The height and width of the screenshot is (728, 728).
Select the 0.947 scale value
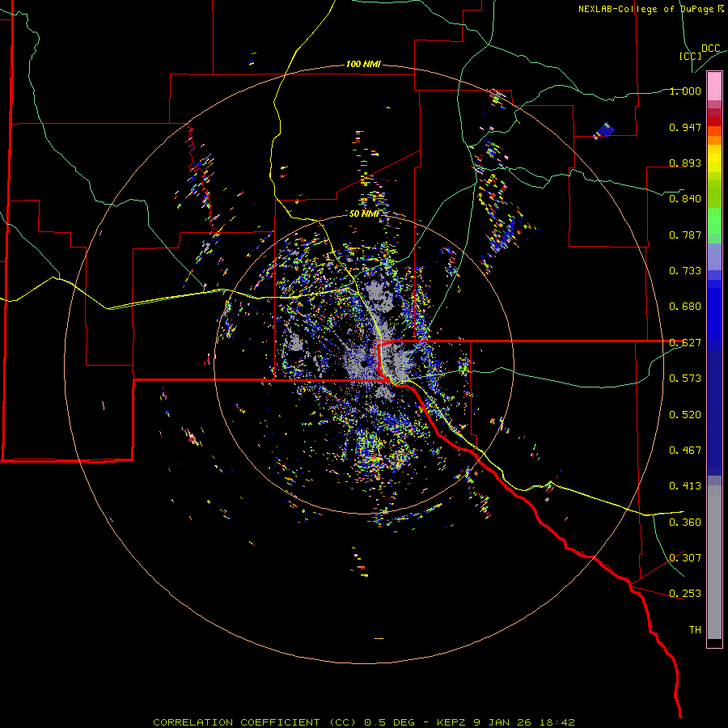click(x=685, y=127)
